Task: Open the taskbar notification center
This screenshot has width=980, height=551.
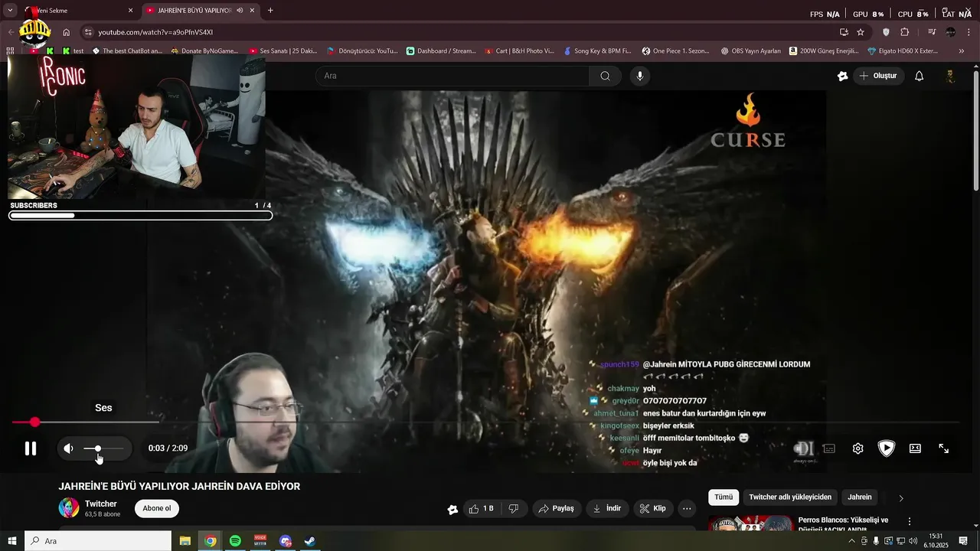Action: click(963, 541)
